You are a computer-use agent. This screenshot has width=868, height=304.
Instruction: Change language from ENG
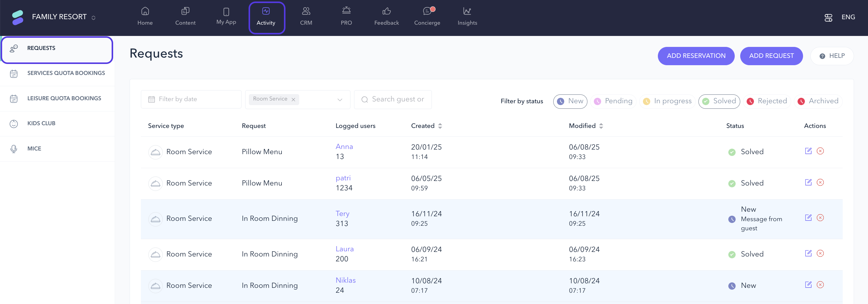click(848, 17)
